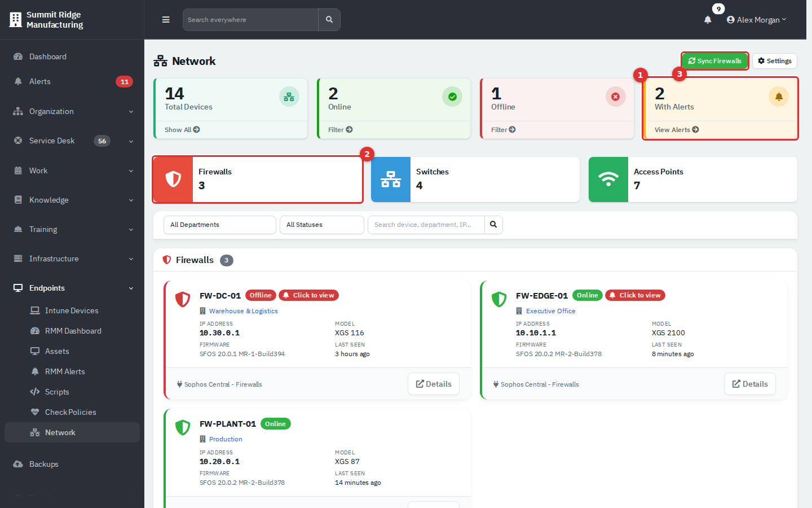The image size is (812, 508).
Task: Open Executive Office department link
Action: [x=551, y=311]
